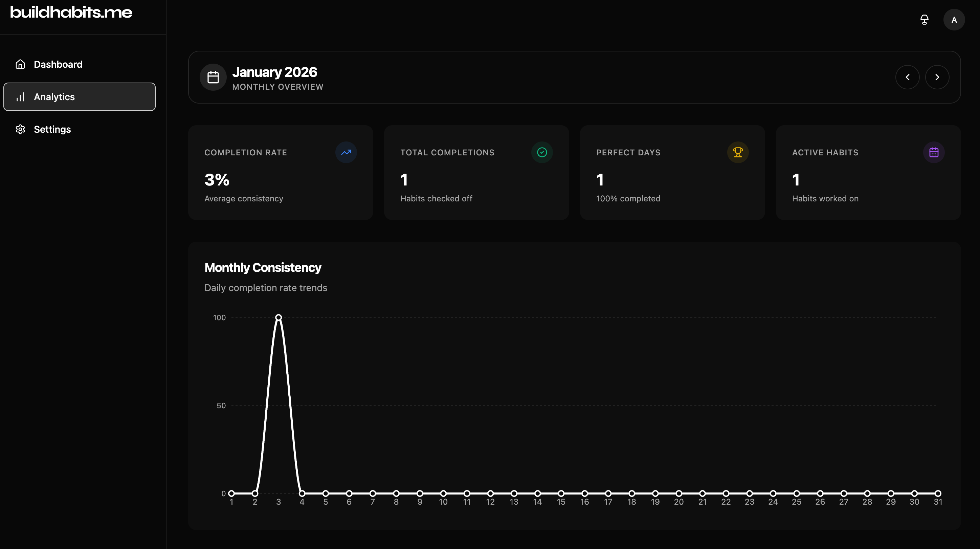Image resolution: width=980 pixels, height=549 pixels.
Task: Click the calendar icon beside January 2026
Action: click(x=213, y=77)
